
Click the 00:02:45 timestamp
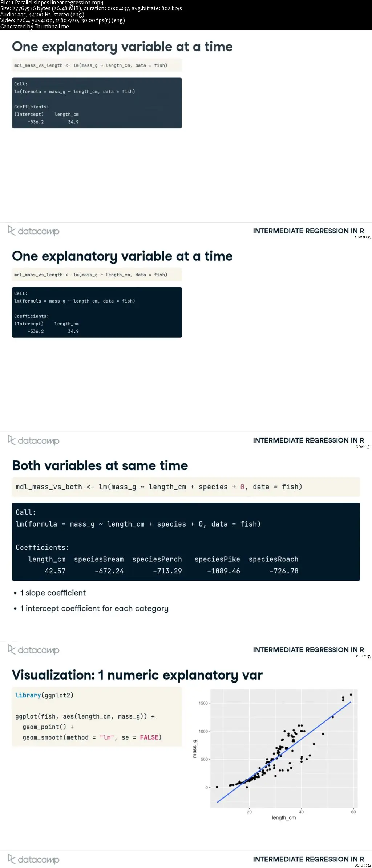tap(363, 656)
